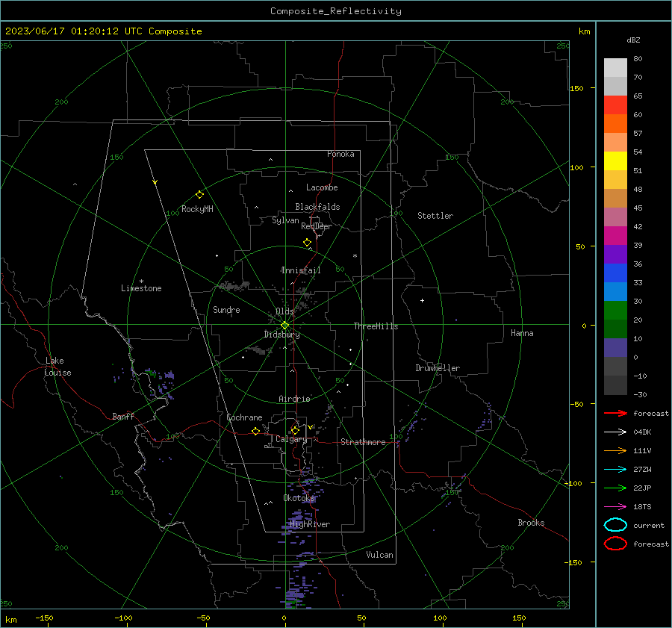The width and height of the screenshot is (672, 628).
Task: Select the violet swatch between 10 and 0
Action: (x=615, y=348)
